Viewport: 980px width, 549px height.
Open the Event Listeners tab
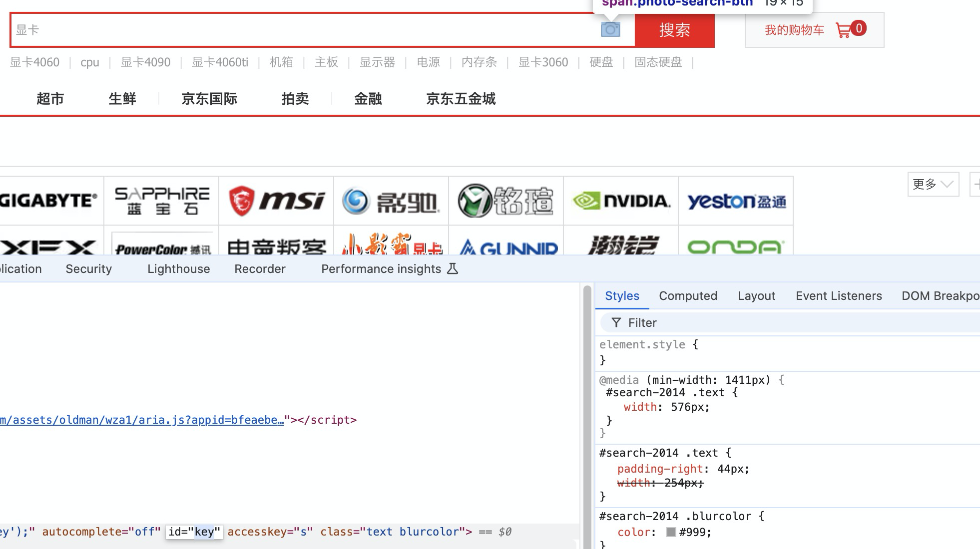click(839, 296)
